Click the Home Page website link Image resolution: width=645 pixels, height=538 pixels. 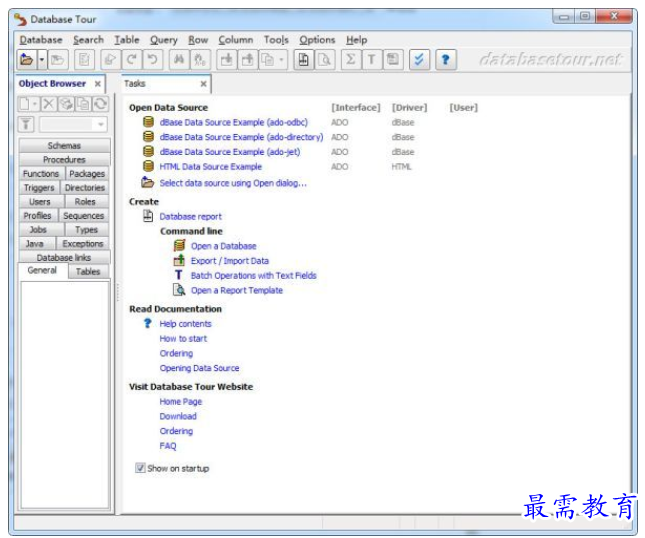click(x=181, y=401)
